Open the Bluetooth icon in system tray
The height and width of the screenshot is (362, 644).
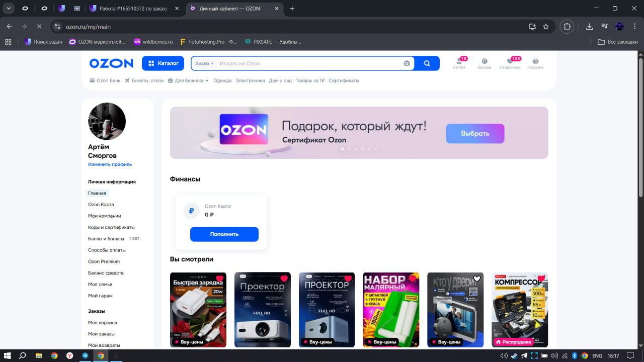tap(574, 356)
